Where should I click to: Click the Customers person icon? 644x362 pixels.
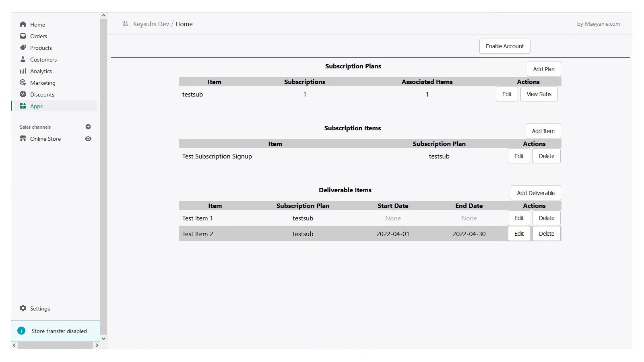[x=23, y=59]
